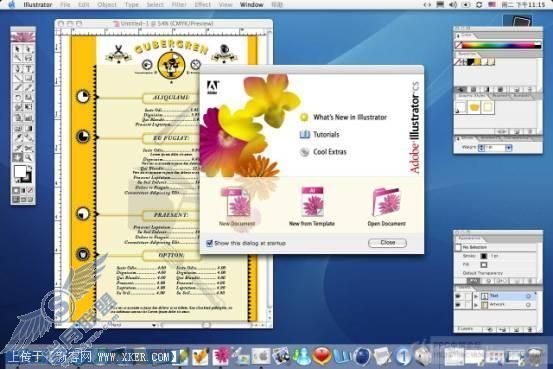Select the Pen tool
This screenshot has width=553, height=369.
(18, 68)
